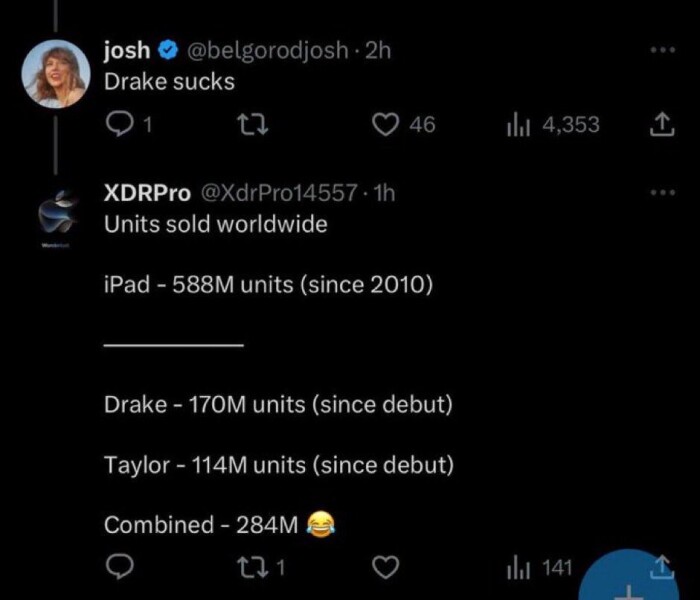Like josh's tweet with 46 likes
Image resolution: width=700 pixels, height=600 pixels.
385,124
